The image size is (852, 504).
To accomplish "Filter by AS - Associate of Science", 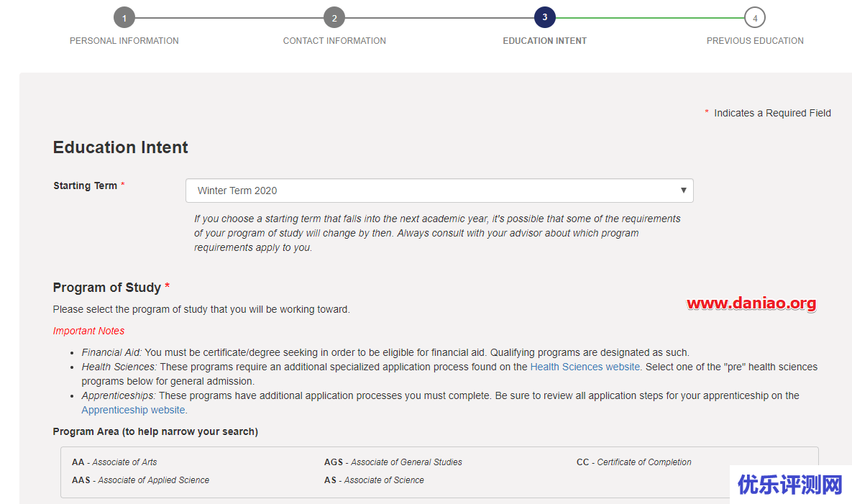I will (374, 480).
